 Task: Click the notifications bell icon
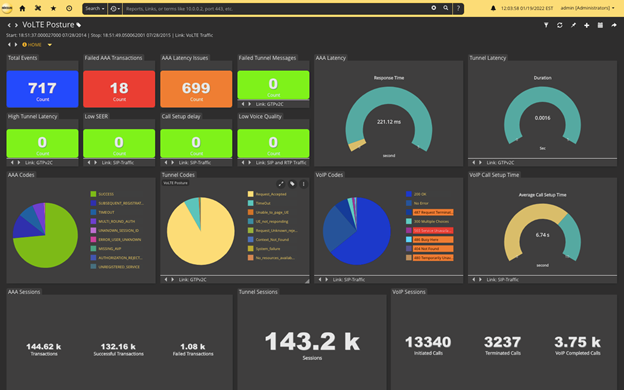(493, 8)
